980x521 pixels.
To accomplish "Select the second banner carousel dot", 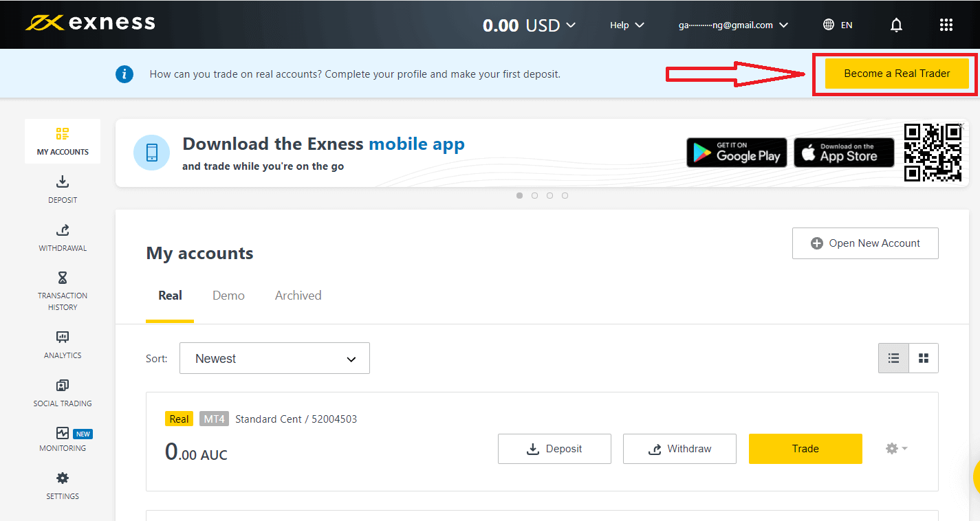I will (534, 196).
